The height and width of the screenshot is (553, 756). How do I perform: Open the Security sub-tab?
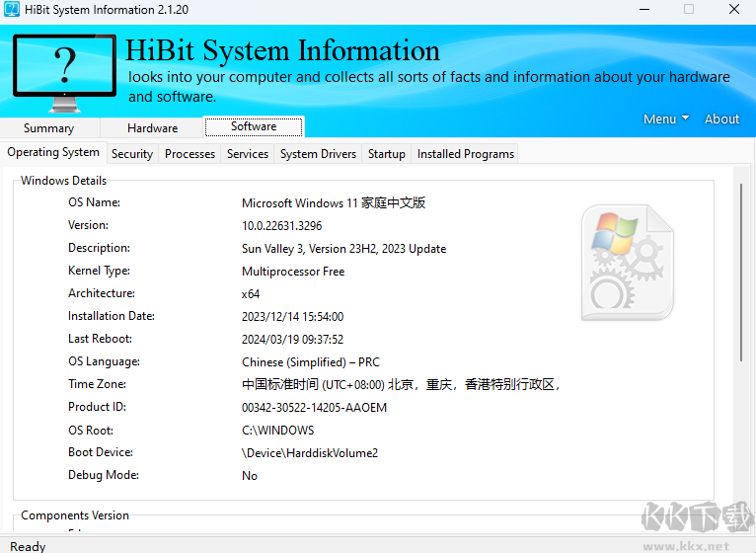(x=132, y=154)
